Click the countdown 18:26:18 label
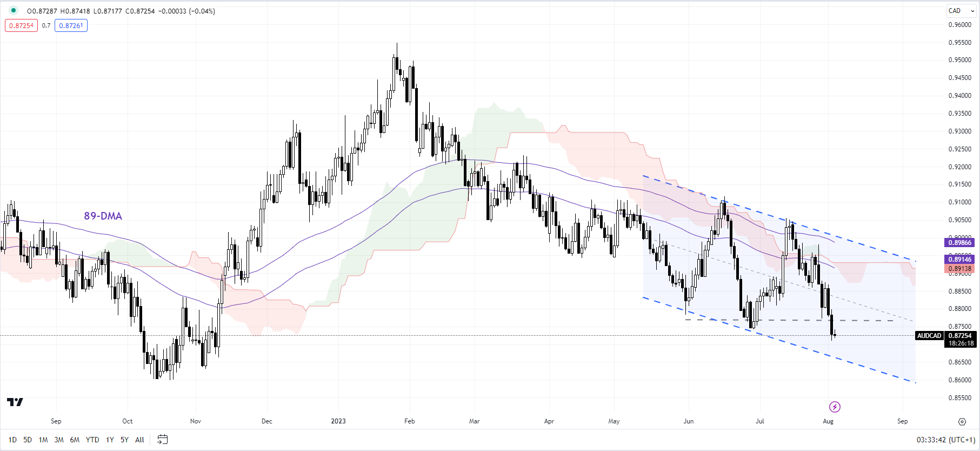Viewport: 980px width, 451px height. (x=961, y=343)
